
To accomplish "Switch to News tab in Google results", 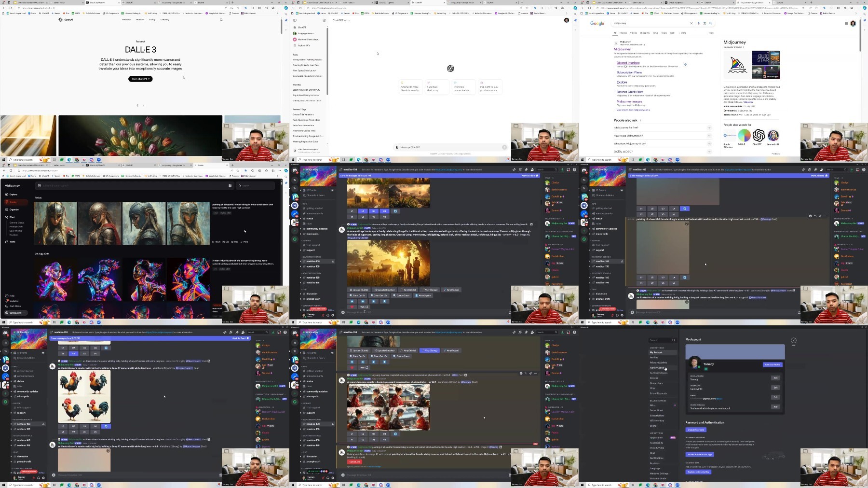I will point(655,33).
